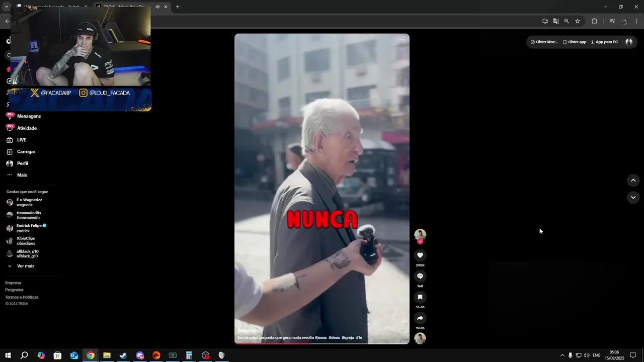Open comments via the 16K speech bubble
This screenshot has height=362, width=644.
click(420, 276)
